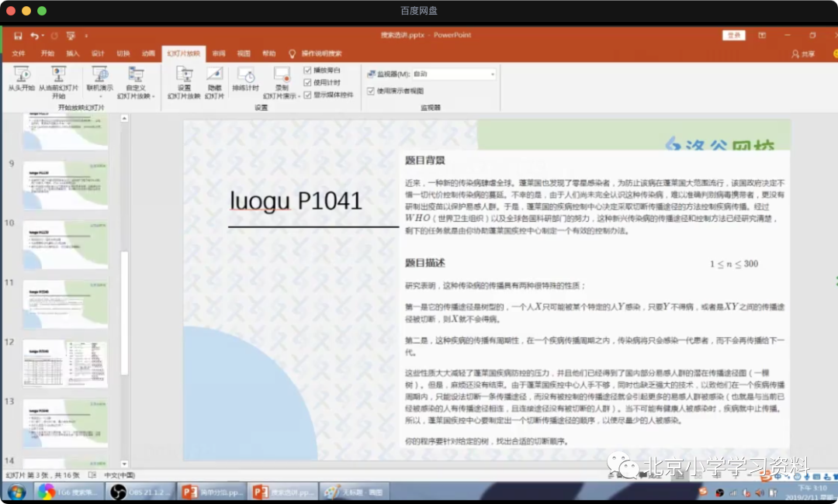This screenshot has height=504, width=838.
Task: Click 中文(中国) language in status bar
Action: 119,475
